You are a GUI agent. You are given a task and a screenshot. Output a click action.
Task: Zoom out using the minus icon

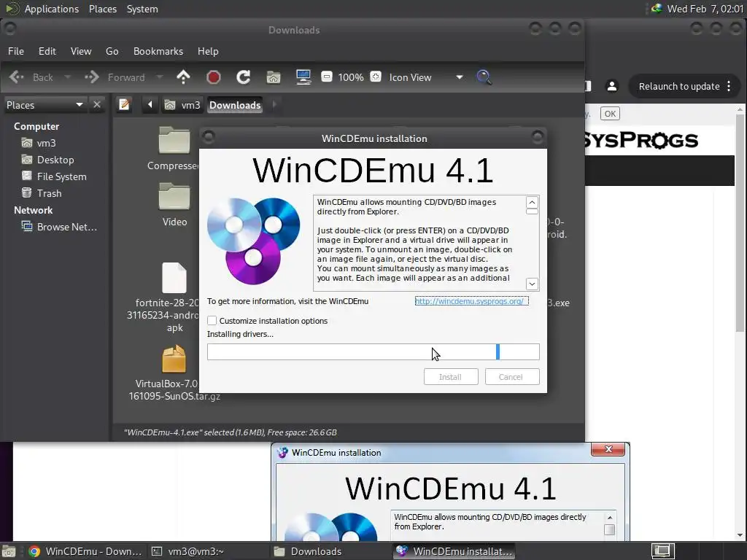pos(327,77)
